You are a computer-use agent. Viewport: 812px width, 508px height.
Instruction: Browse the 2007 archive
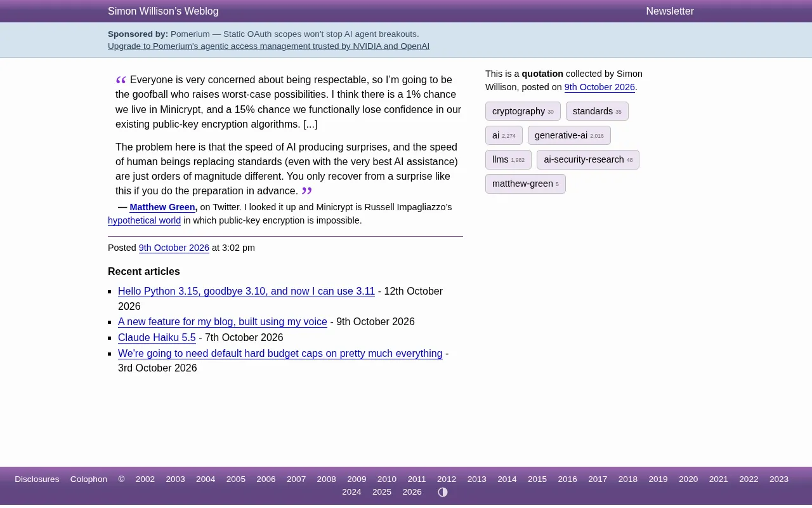tap(296, 479)
